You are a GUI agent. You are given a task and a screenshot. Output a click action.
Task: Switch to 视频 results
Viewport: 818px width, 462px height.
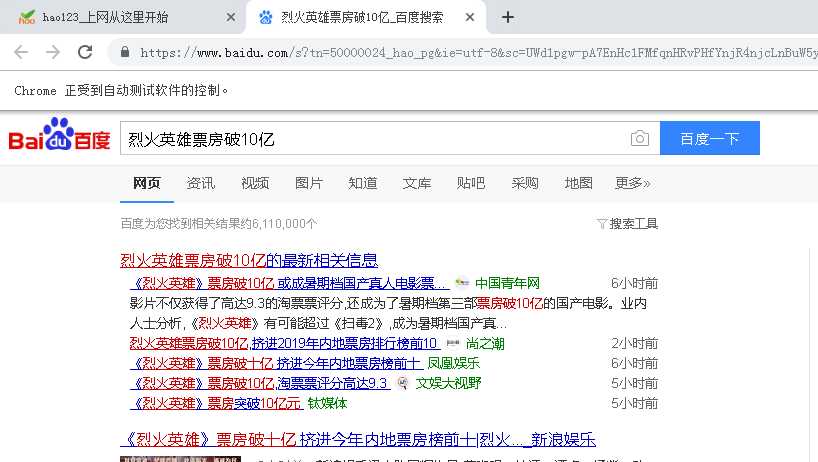[255, 183]
